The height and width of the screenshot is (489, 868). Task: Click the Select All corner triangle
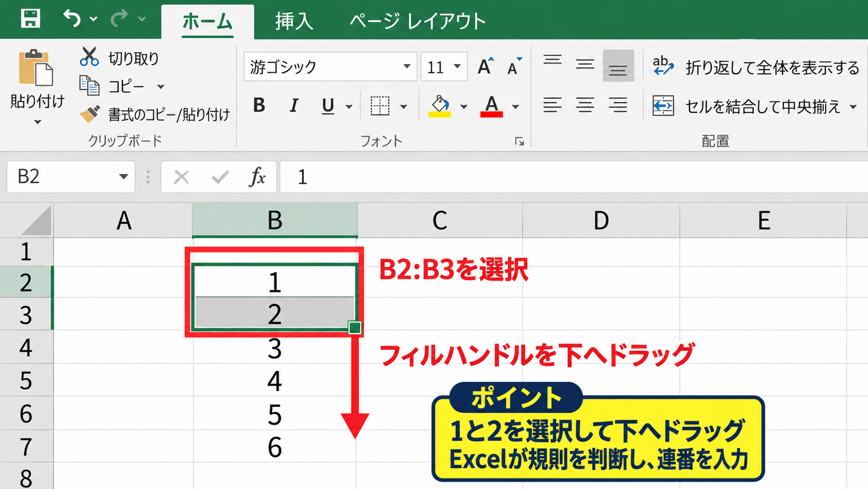coord(36,221)
